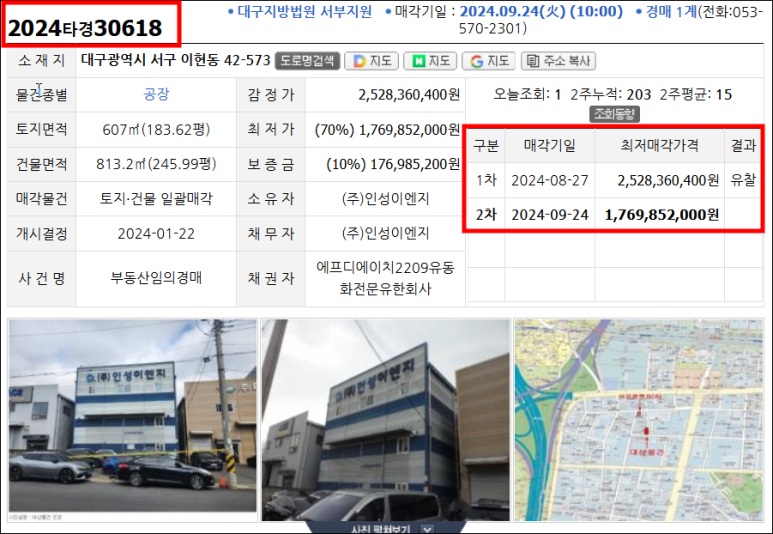Open the Naver 지도 map button
773x534 pixels.
[x=430, y=61]
